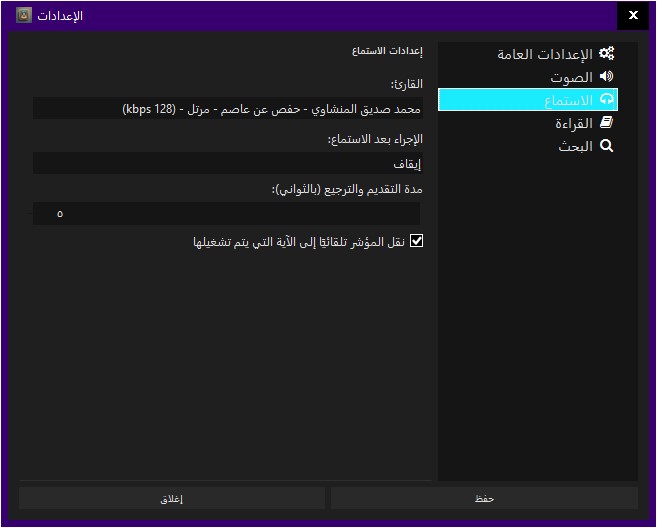Click the الإجراء بعد الاستماع: label

(x=375, y=139)
